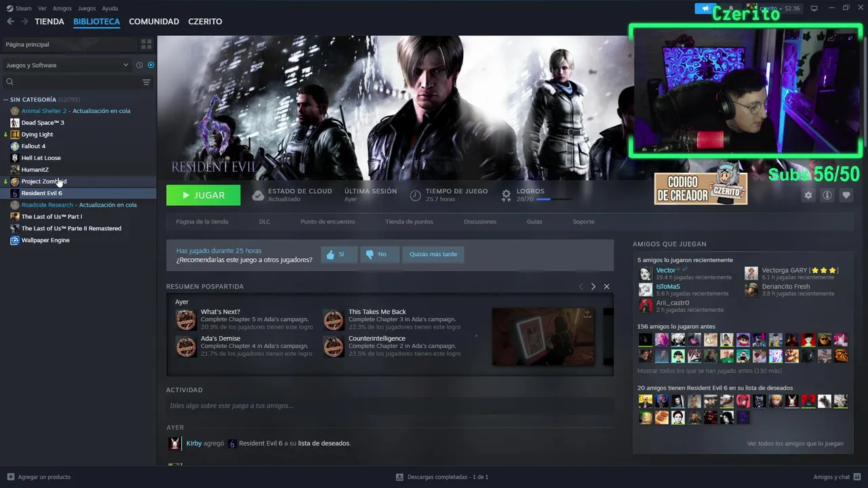868x488 pixels.
Task: Add game to favorites heart icon
Action: pos(846,195)
